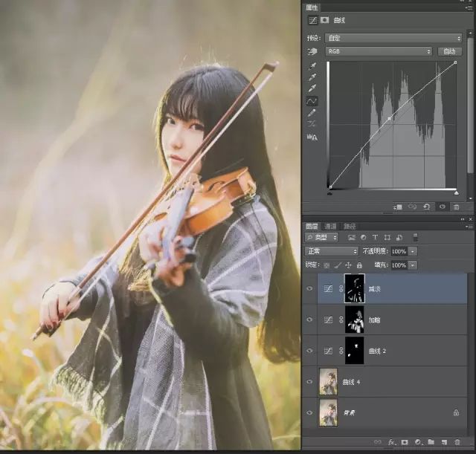Select the white point eyedropper in Curves
The width and height of the screenshot is (476, 454).
pyautogui.click(x=313, y=88)
